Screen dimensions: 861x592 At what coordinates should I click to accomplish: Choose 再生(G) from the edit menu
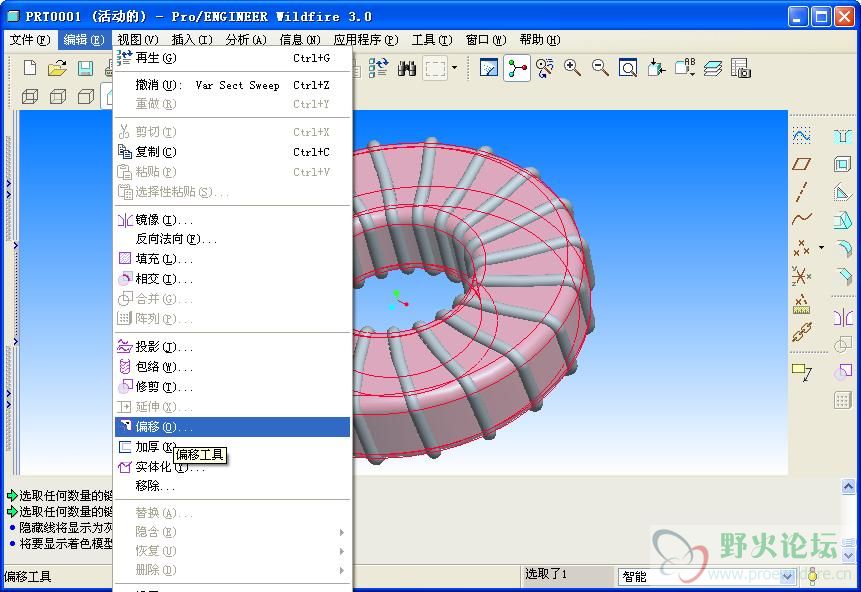pos(232,58)
